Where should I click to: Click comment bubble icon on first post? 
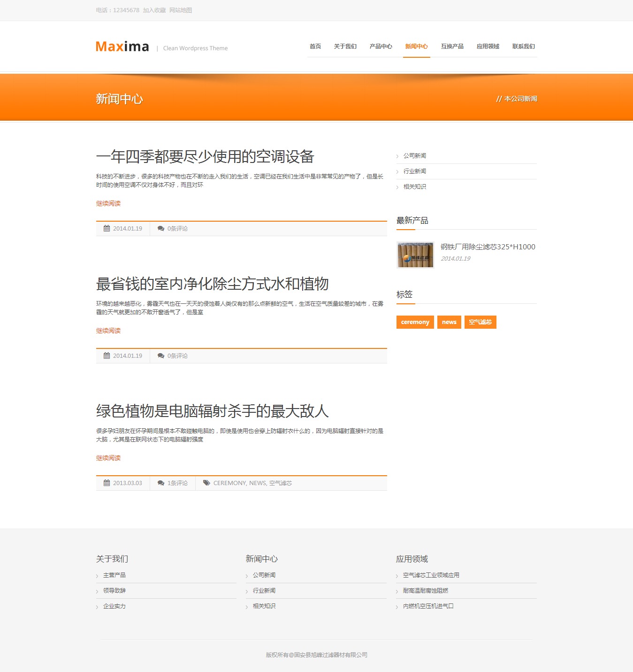point(161,229)
